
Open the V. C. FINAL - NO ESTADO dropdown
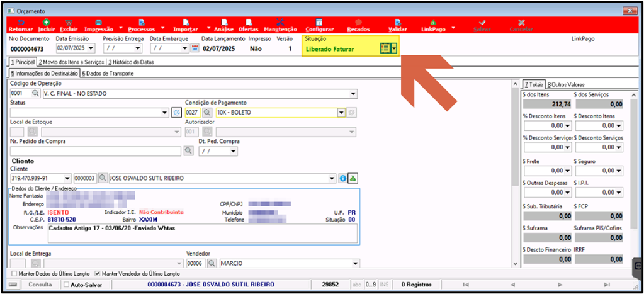(353, 94)
